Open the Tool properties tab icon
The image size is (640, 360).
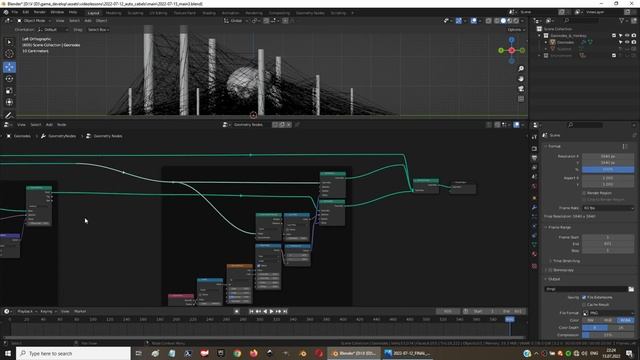coord(534,137)
